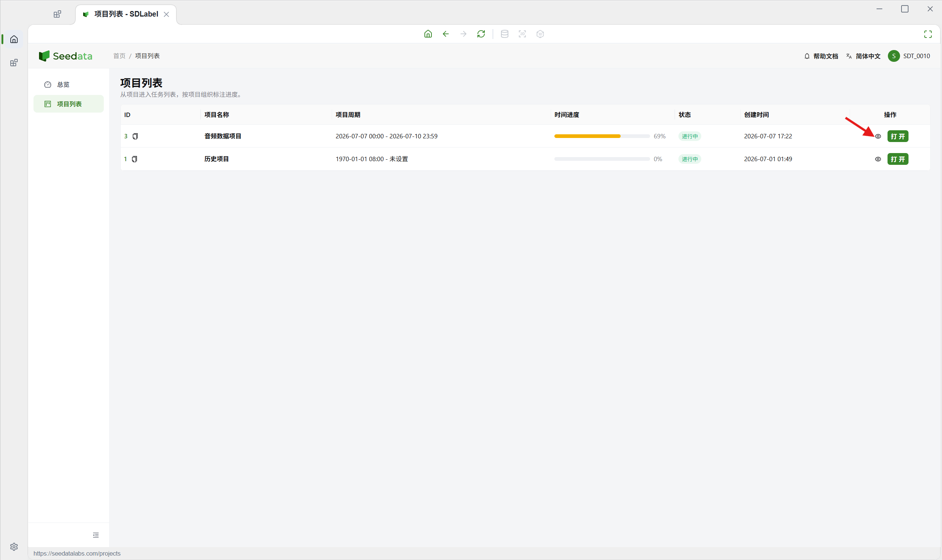The height and width of the screenshot is (560, 942).
Task: Click project name 音频数据项目
Action: [x=223, y=136]
